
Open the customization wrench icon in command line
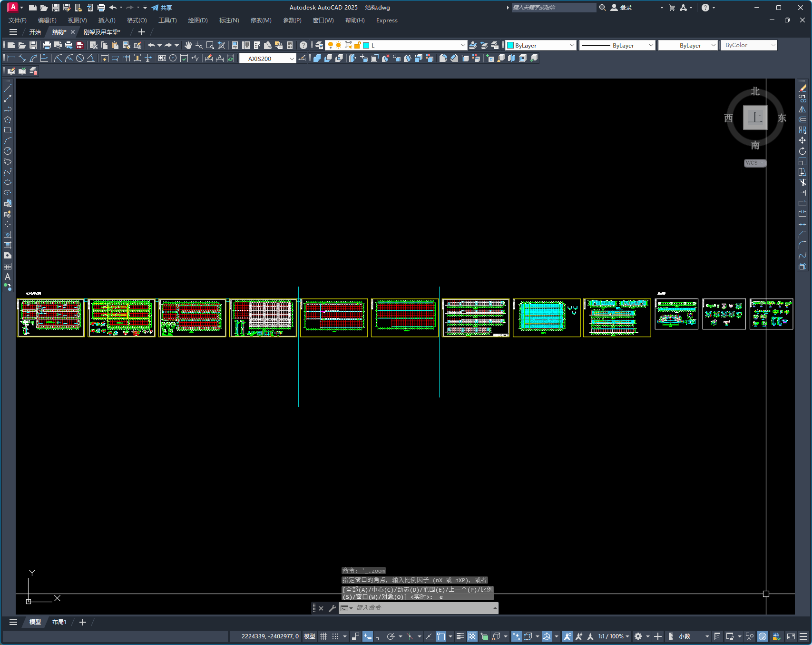(x=332, y=608)
